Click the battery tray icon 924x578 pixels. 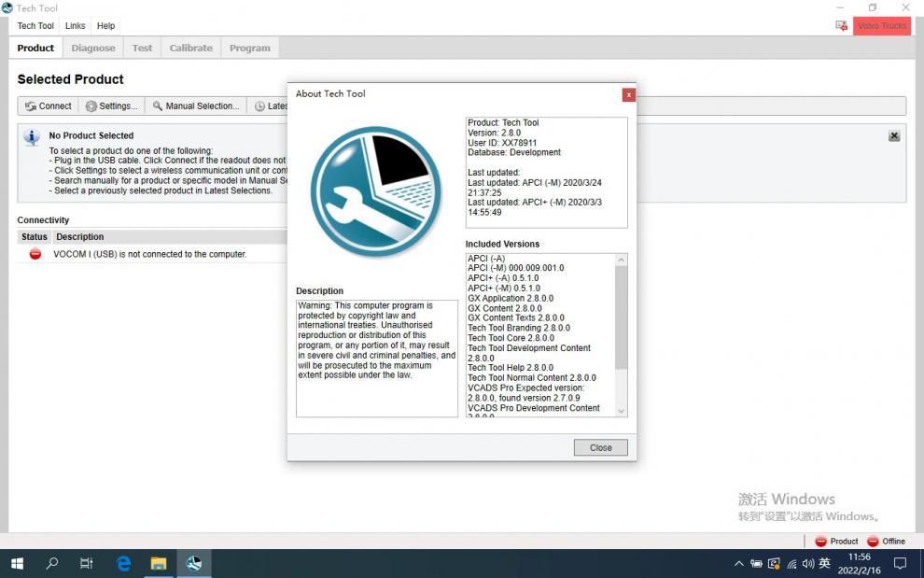coord(756,564)
